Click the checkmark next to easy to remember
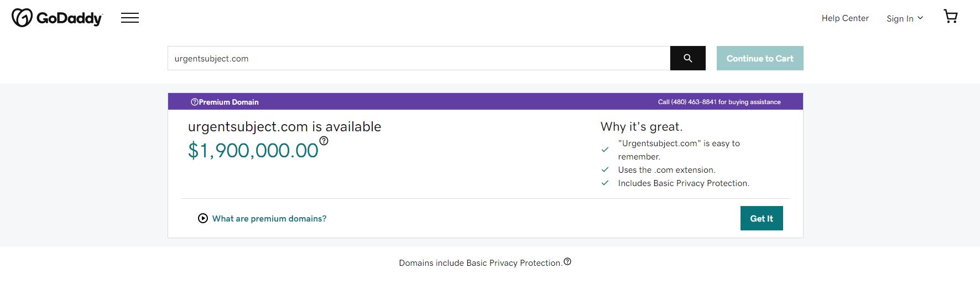The width and height of the screenshot is (980, 288). (605, 150)
